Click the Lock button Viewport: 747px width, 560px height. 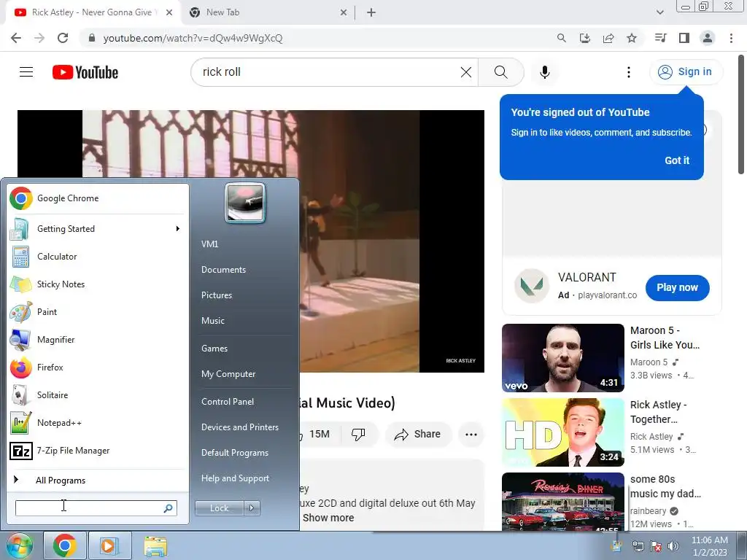[x=220, y=508]
